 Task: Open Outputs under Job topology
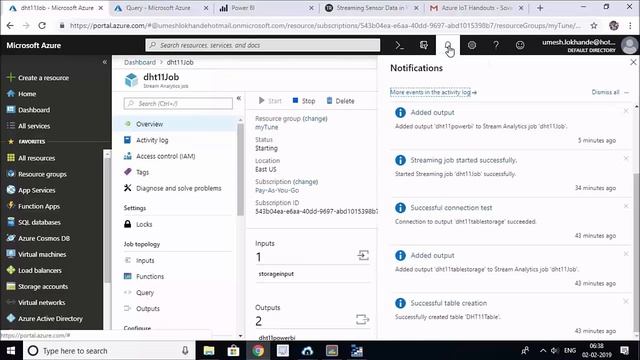point(148,309)
